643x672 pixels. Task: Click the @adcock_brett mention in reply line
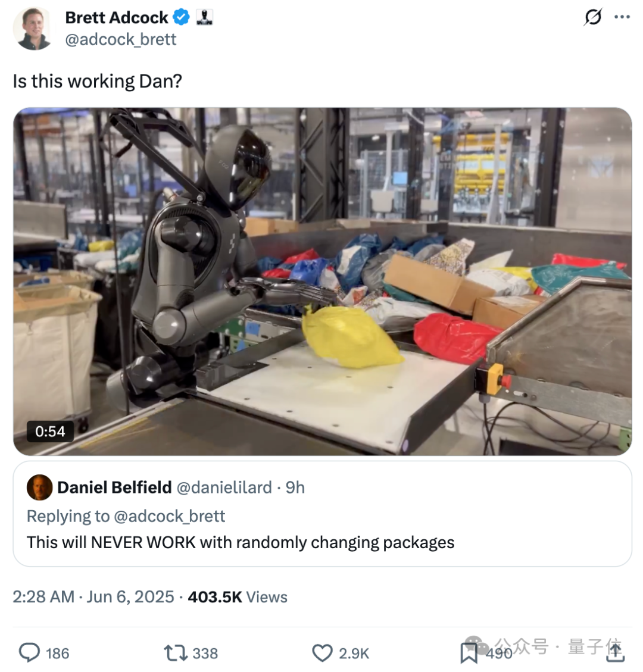(169, 516)
